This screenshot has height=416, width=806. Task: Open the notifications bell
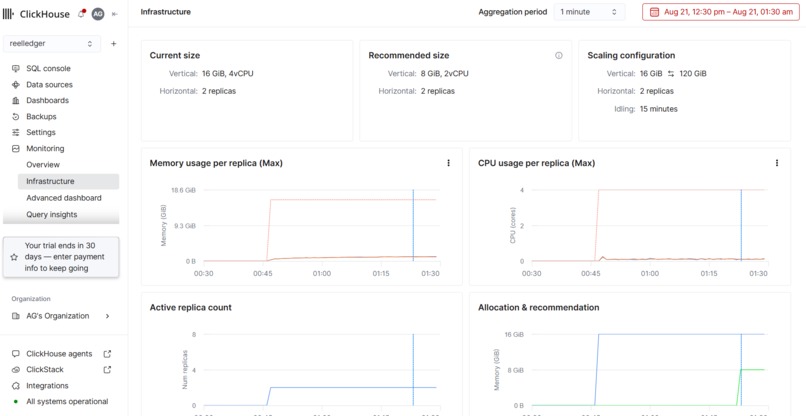click(x=81, y=14)
